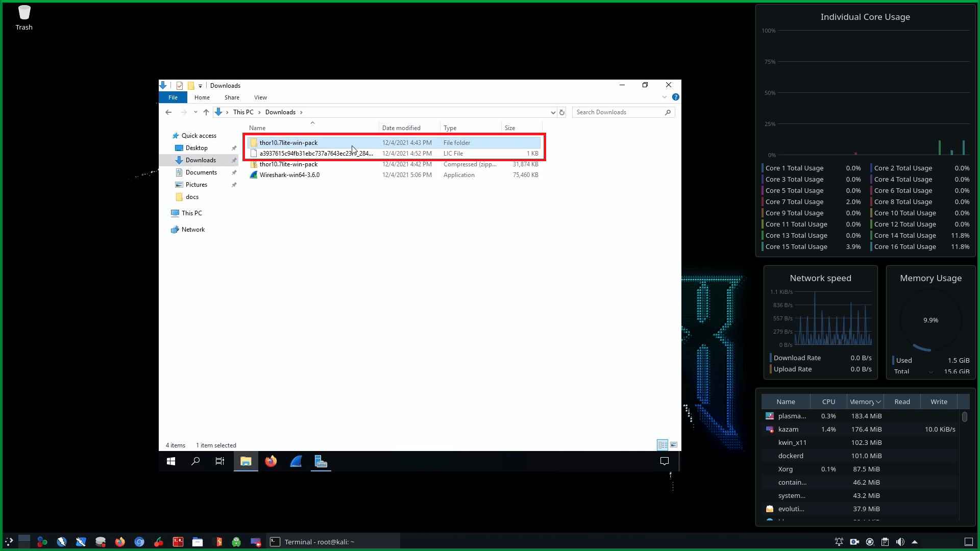Click This PC in breadcrumb path
Image resolution: width=980 pixels, height=551 pixels.
(x=243, y=112)
